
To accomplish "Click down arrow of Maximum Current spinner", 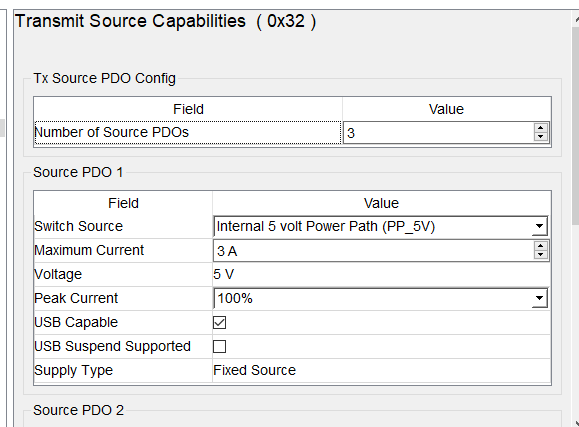I will (541, 255).
